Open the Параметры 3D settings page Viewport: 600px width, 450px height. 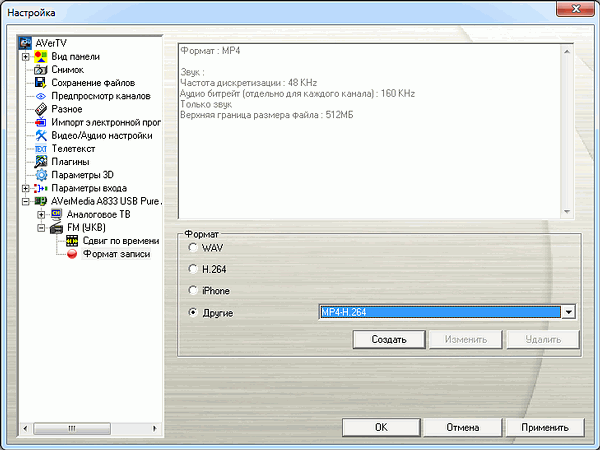click(82, 175)
